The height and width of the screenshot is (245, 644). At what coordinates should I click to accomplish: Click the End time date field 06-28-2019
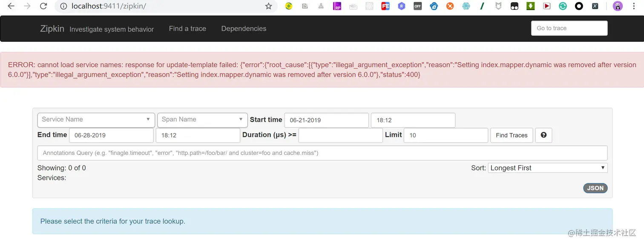click(x=111, y=135)
